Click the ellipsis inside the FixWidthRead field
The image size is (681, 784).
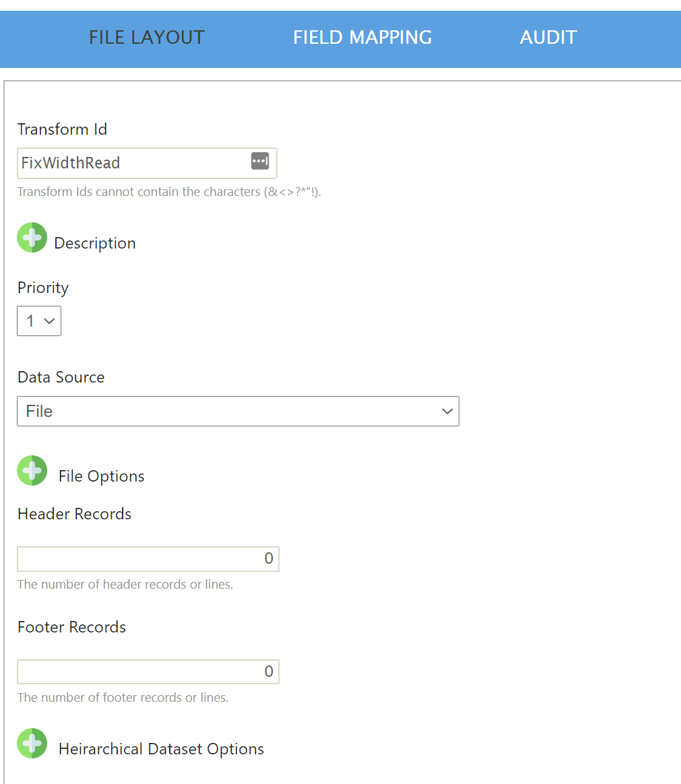click(x=259, y=161)
